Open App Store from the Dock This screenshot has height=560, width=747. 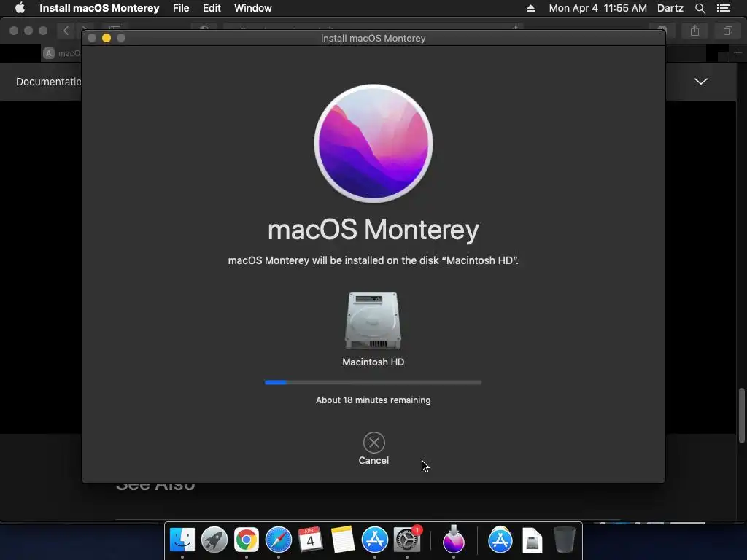(375, 540)
